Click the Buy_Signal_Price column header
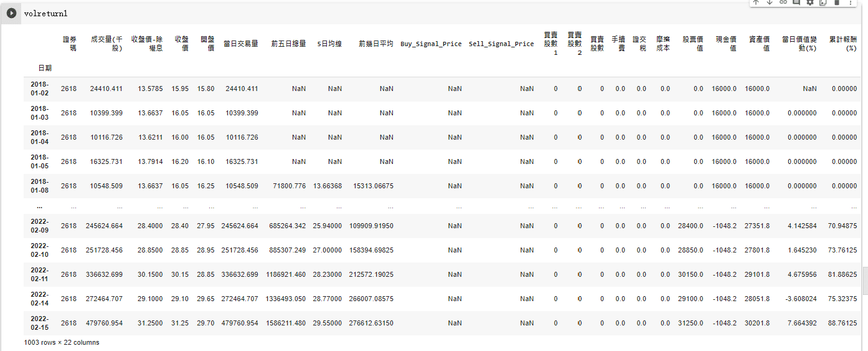868x351 pixels. pos(431,44)
